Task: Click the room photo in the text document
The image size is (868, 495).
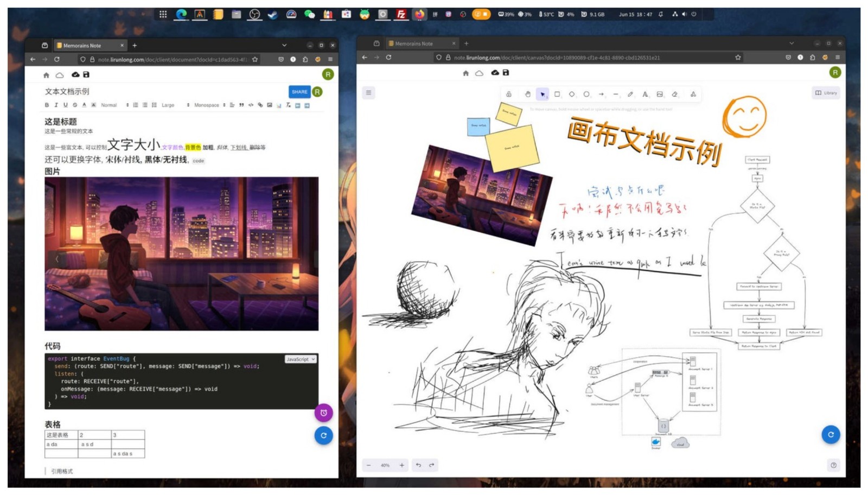Action: [x=181, y=253]
